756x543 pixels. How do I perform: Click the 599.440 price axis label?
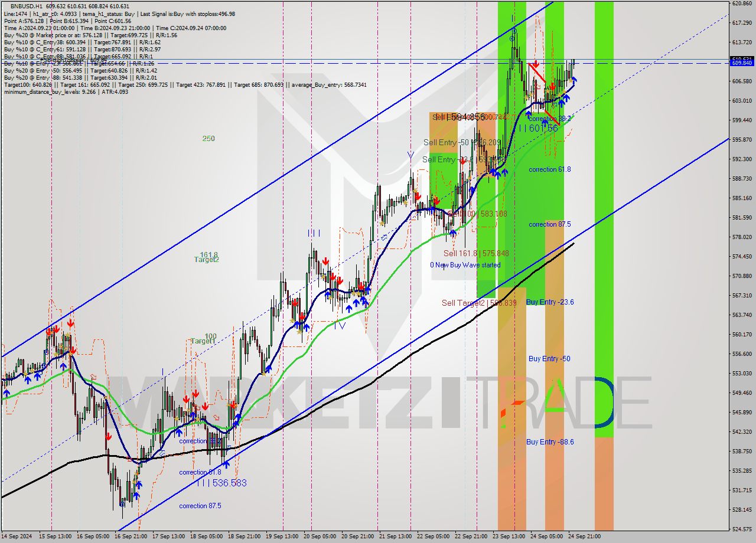coord(742,120)
